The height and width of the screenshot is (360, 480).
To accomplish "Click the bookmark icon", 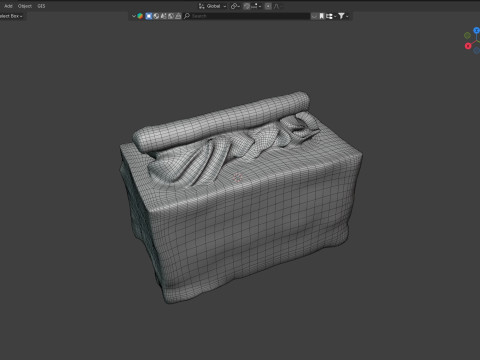I will (321, 16).
